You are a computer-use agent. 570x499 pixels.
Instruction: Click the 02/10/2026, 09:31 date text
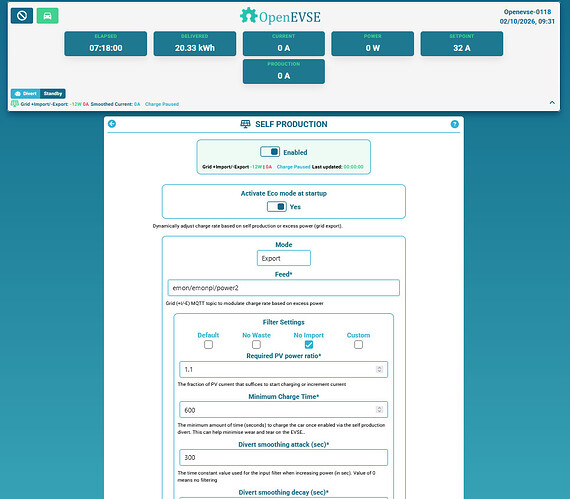click(x=527, y=21)
